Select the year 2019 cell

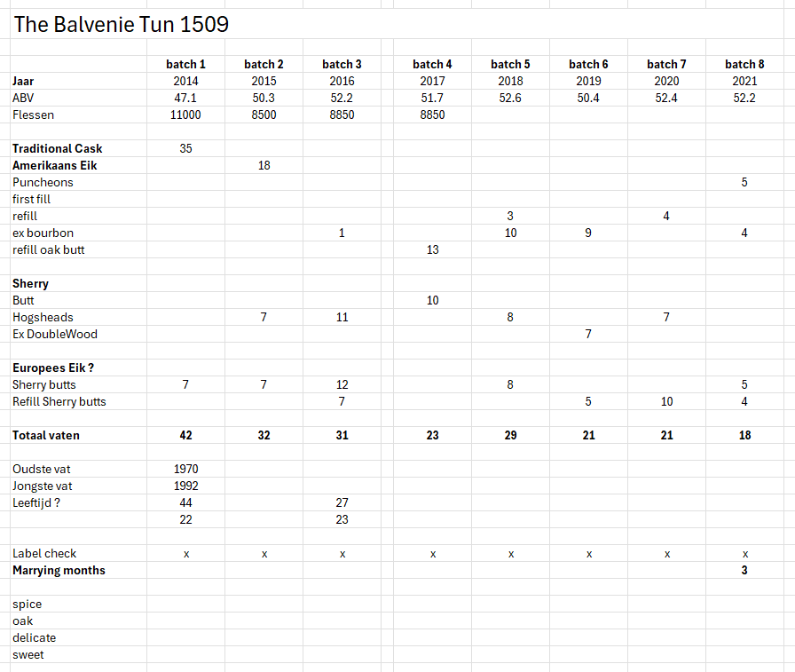pyautogui.click(x=588, y=81)
